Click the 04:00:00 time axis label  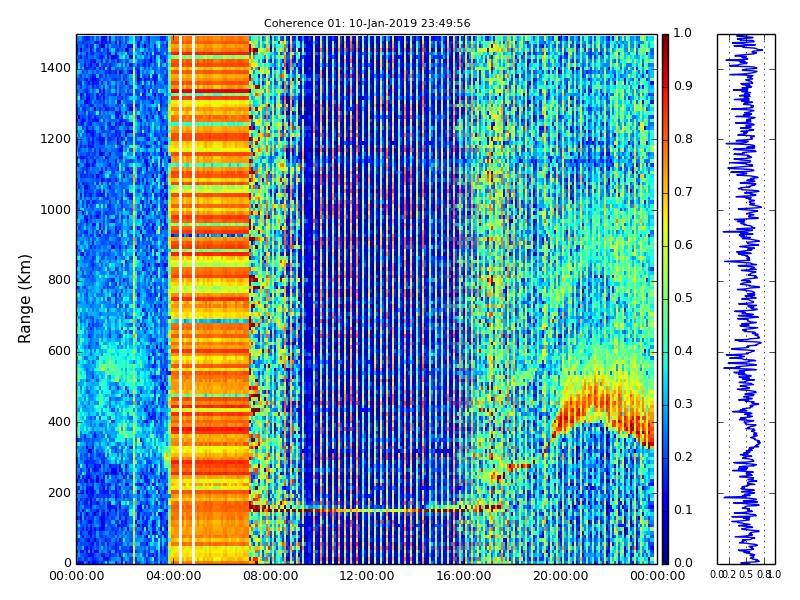pyautogui.click(x=173, y=577)
